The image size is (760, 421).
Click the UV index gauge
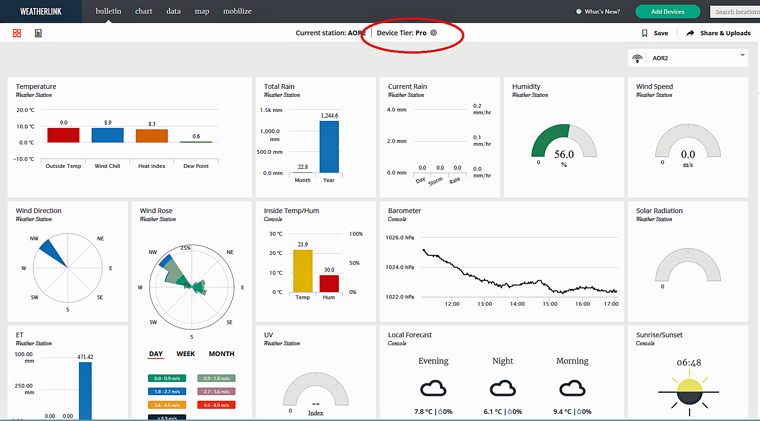pyautogui.click(x=316, y=389)
